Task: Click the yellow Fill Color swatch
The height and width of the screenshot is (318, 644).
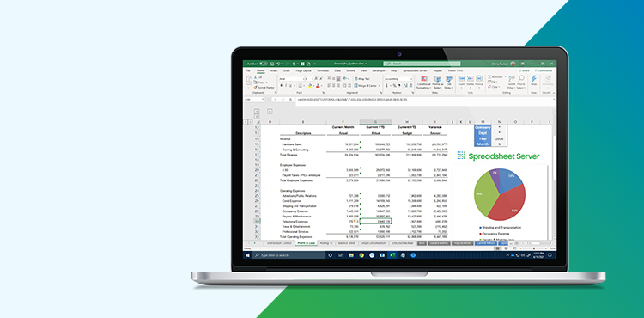Action: [310, 85]
